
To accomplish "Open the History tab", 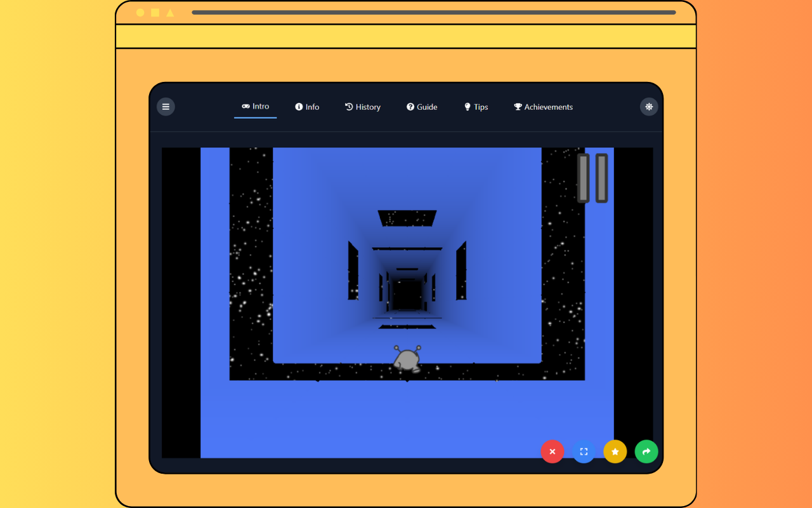I will (363, 107).
